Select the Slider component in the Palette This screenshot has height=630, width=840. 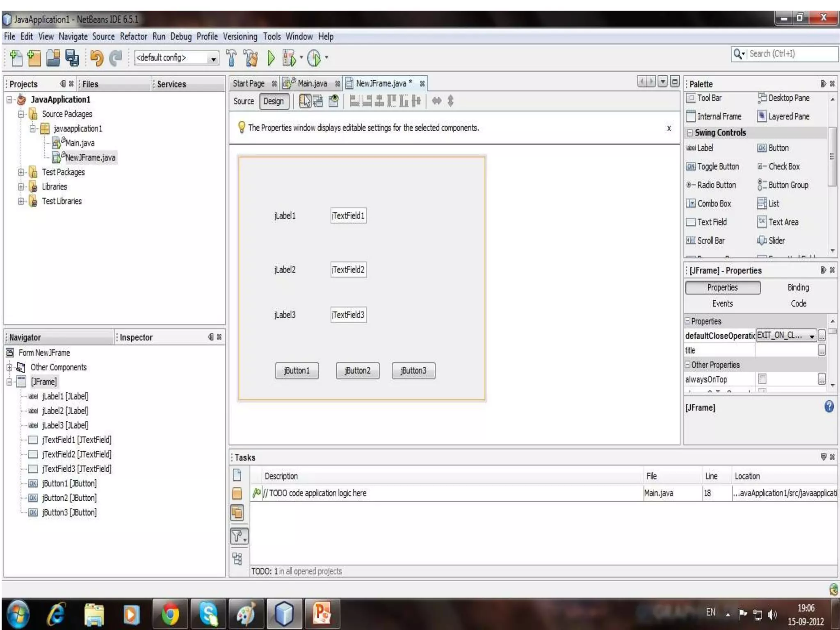pyautogui.click(x=771, y=241)
